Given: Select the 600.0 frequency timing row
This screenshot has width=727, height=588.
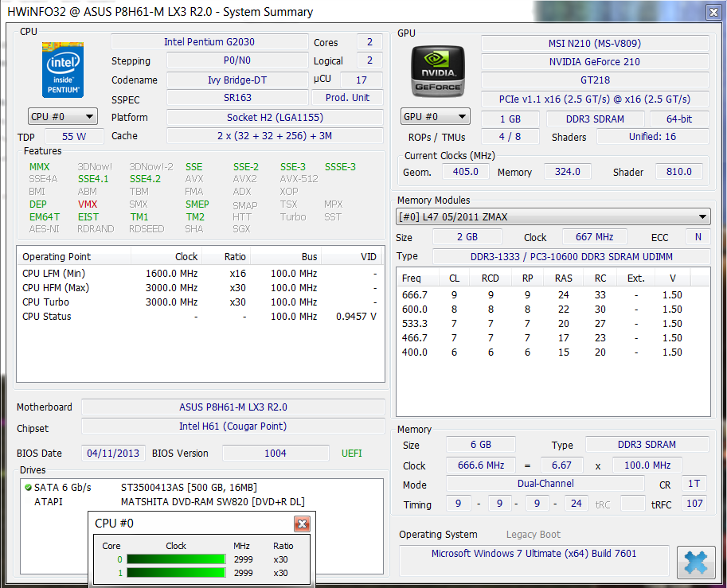Looking at the screenshot, I should click(553, 309).
